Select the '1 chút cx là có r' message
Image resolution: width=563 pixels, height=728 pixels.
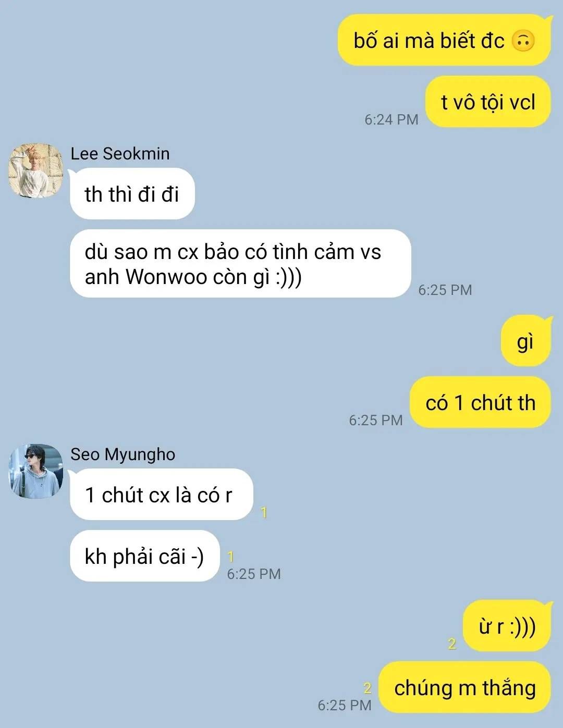[162, 495]
